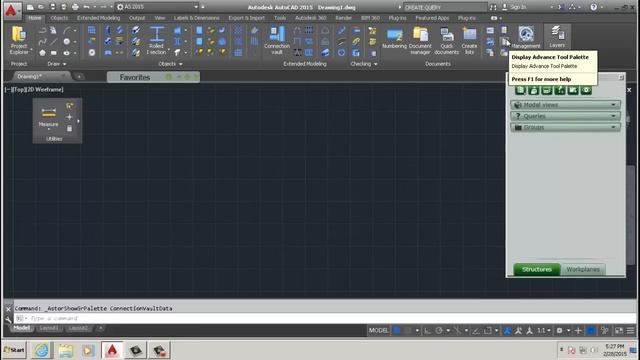Click the command line wrench customize icon
The image size is (640, 360).
(8, 319)
